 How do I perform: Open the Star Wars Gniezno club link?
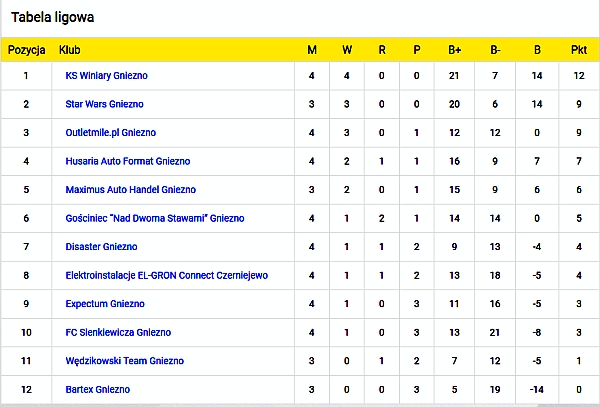click(x=104, y=104)
